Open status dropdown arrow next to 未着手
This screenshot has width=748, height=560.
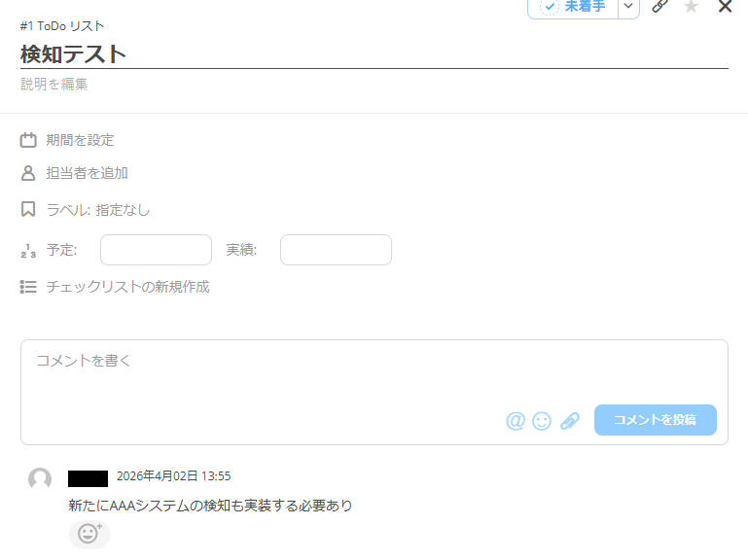click(628, 6)
